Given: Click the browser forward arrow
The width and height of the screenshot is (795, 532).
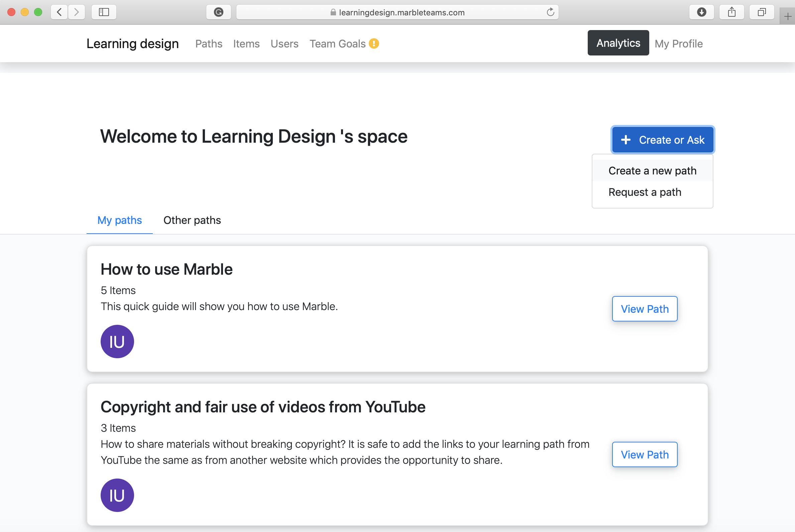Looking at the screenshot, I should pos(76,12).
